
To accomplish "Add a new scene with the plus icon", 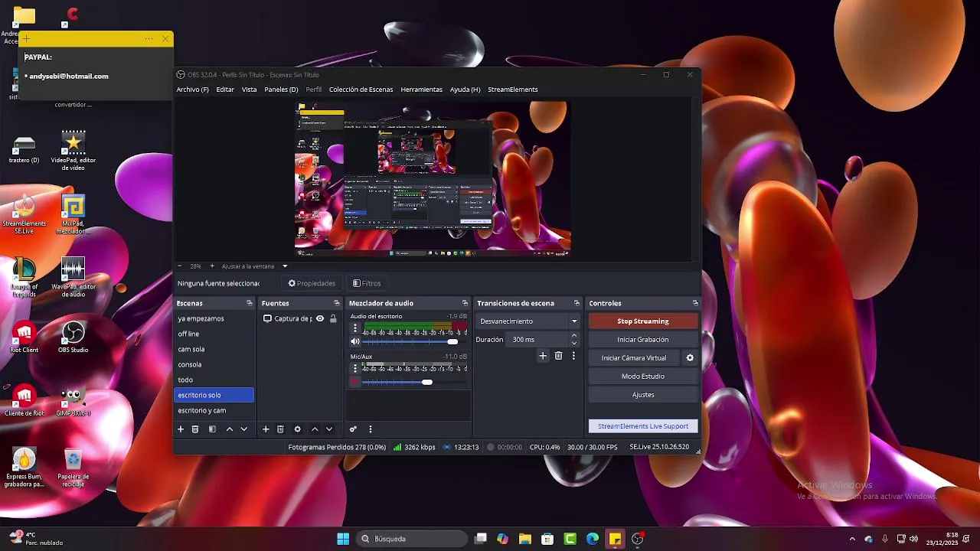I will click(x=181, y=429).
